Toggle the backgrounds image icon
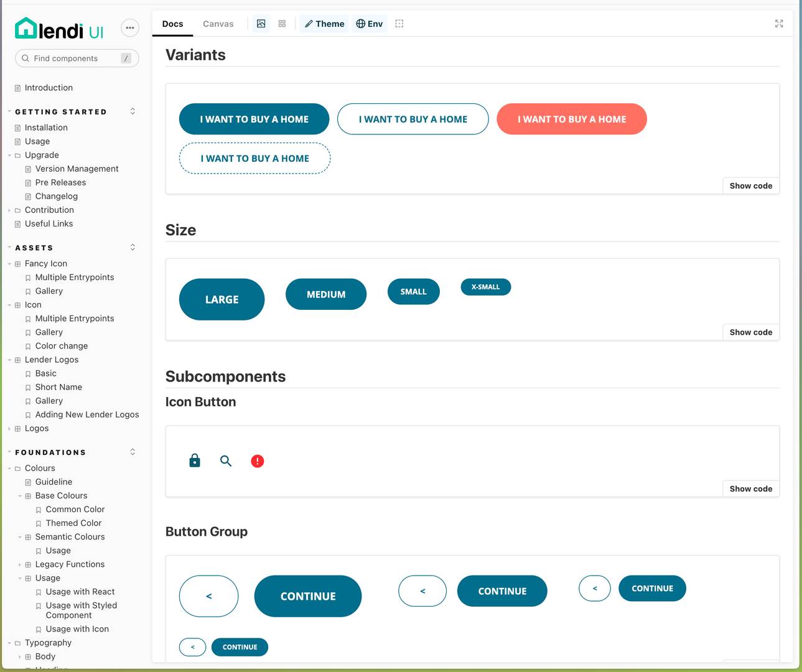 click(x=261, y=23)
